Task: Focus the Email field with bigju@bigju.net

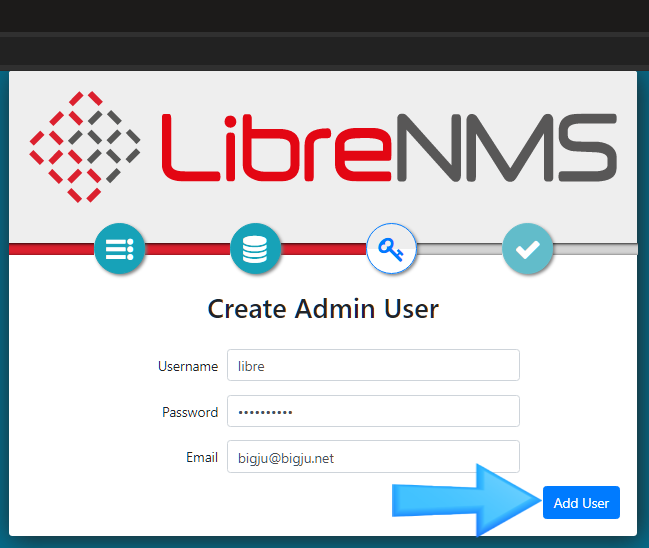Action: coord(373,457)
